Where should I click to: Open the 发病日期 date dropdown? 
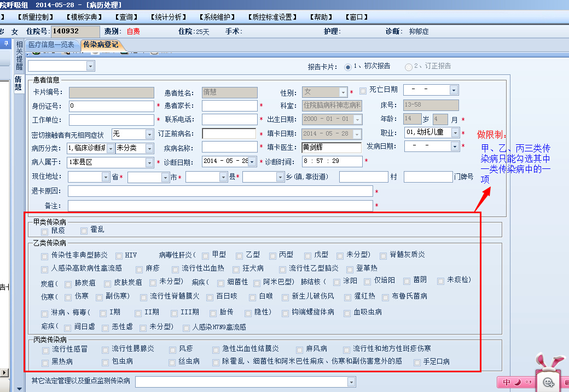pyautogui.click(x=455, y=146)
